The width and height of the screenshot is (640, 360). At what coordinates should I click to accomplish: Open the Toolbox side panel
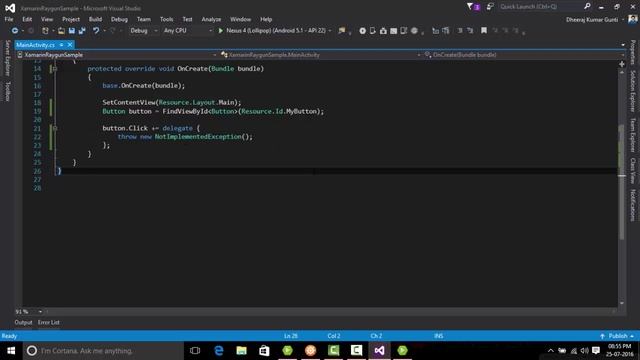pyautogui.click(x=7, y=91)
